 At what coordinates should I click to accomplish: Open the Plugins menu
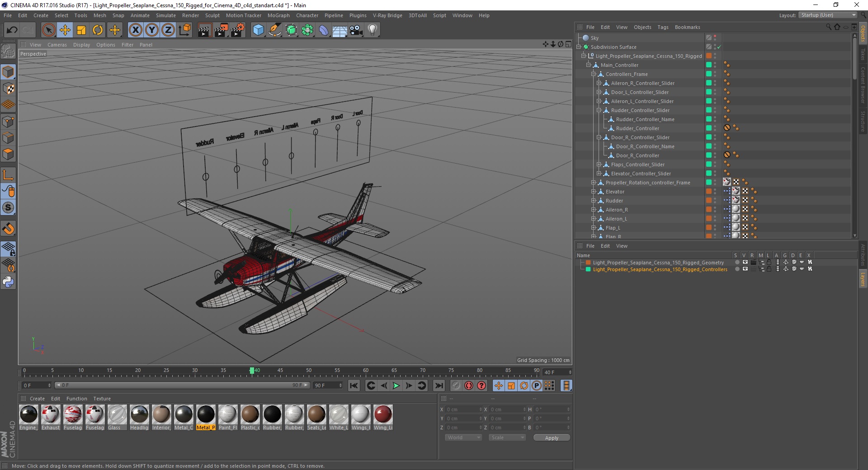click(x=358, y=15)
